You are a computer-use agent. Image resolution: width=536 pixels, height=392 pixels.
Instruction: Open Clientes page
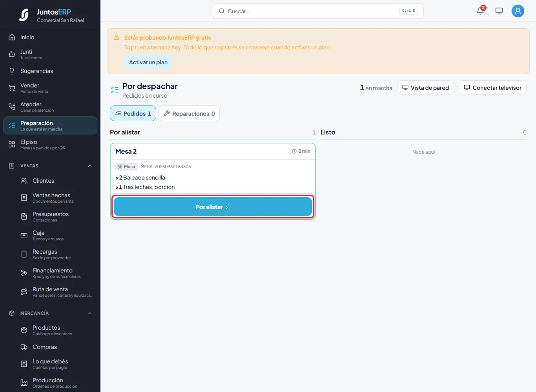pyautogui.click(x=56, y=181)
